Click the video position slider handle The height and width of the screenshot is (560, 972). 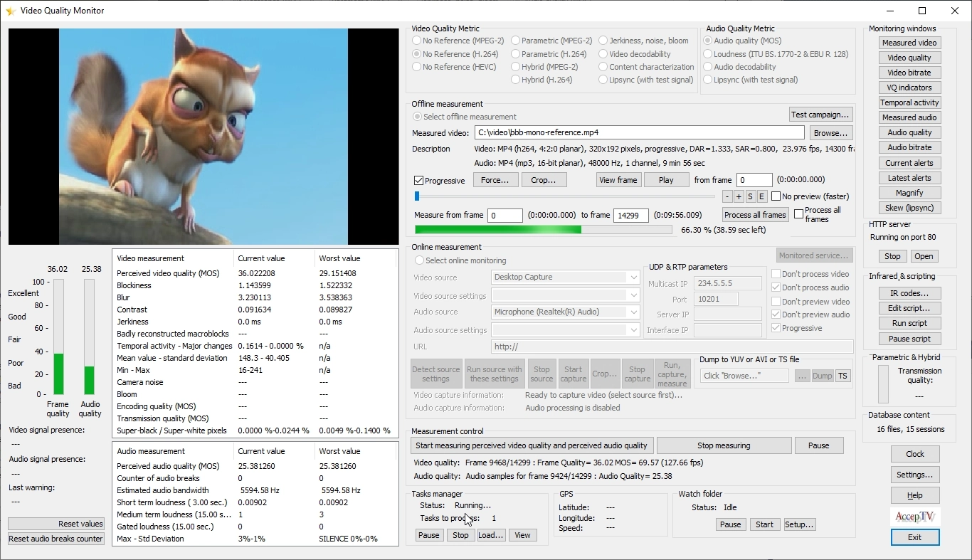[417, 196]
